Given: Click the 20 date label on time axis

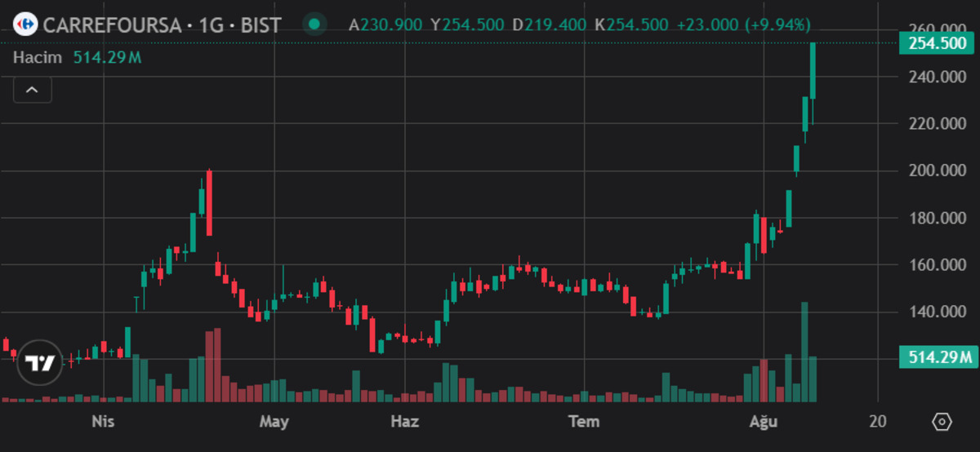Looking at the screenshot, I should coord(878,422).
